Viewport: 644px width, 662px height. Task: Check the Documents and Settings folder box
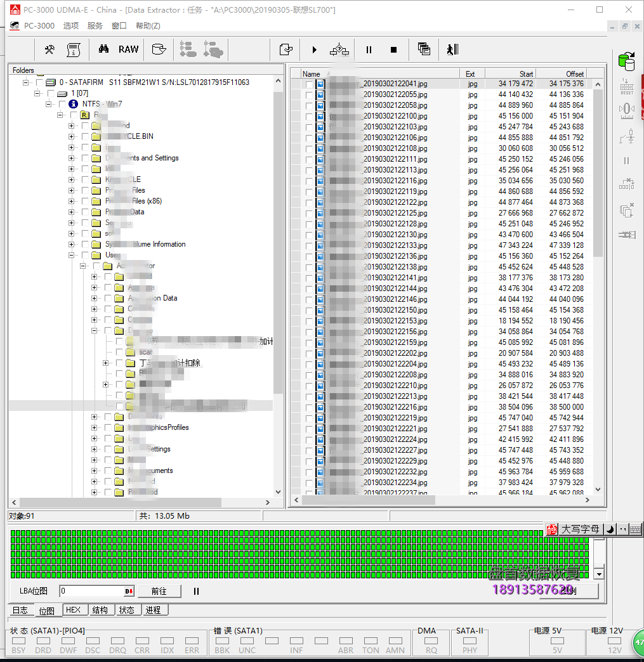(85, 158)
